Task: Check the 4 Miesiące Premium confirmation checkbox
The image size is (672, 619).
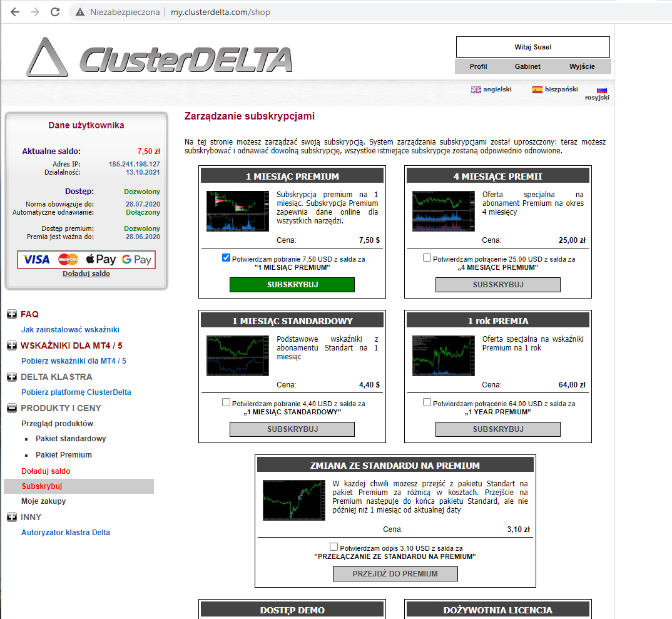Action: coord(427,257)
